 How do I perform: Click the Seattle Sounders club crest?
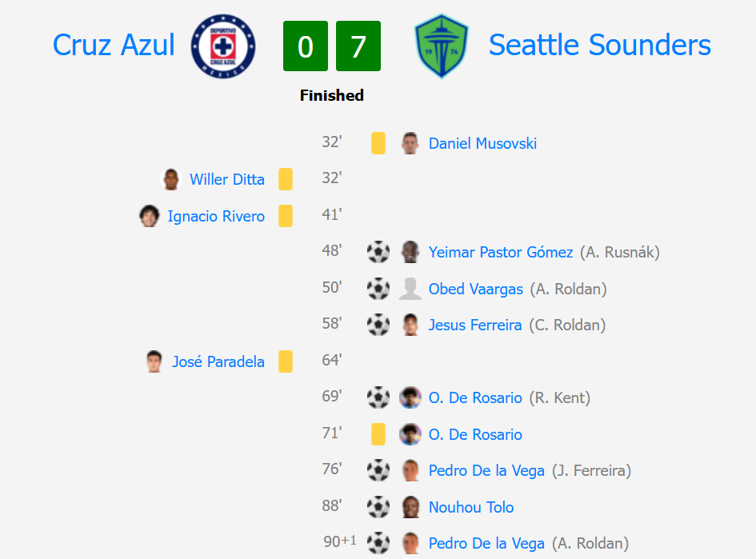tap(441, 46)
